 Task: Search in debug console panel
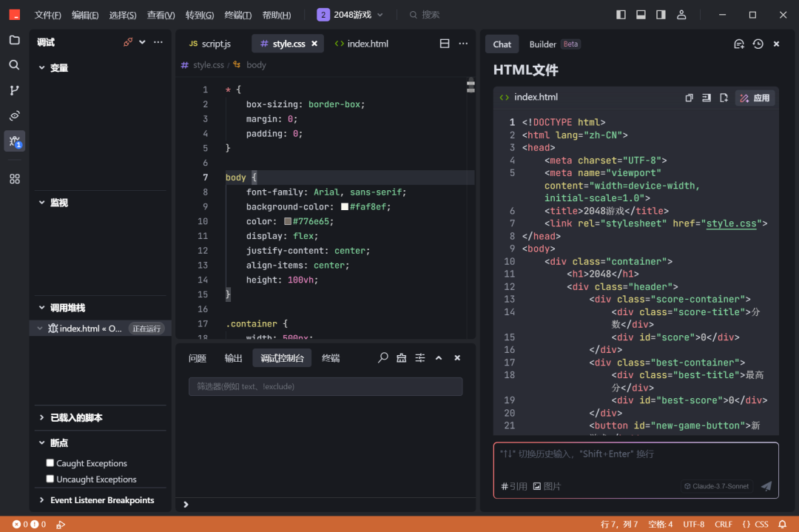point(382,358)
